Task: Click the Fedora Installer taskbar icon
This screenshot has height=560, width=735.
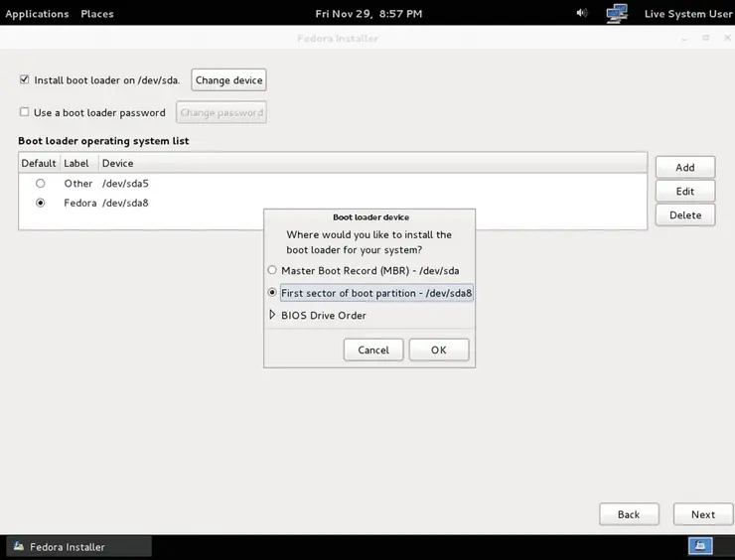Action: [20, 547]
